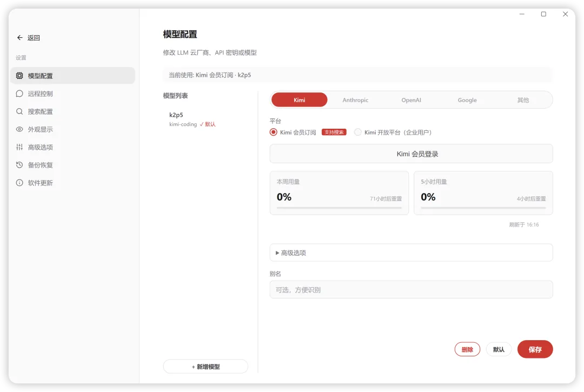Click the 71小时后重置 text

(386, 198)
